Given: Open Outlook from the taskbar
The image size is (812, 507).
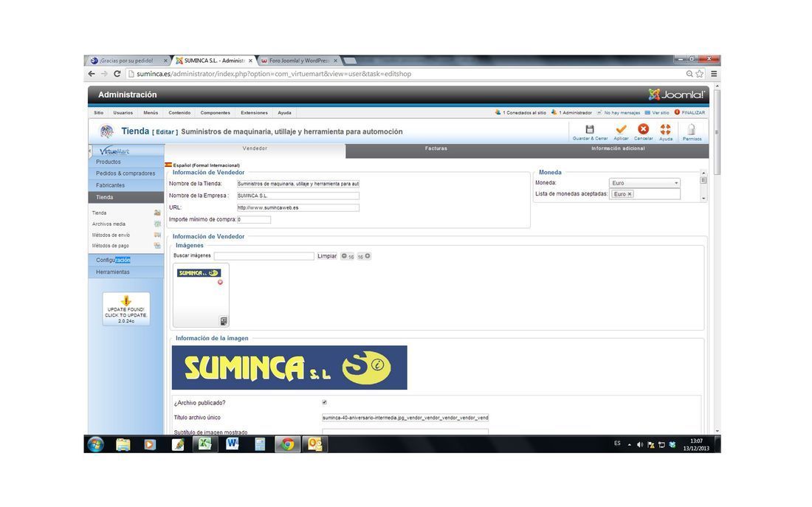Looking at the screenshot, I should pos(314,444).
